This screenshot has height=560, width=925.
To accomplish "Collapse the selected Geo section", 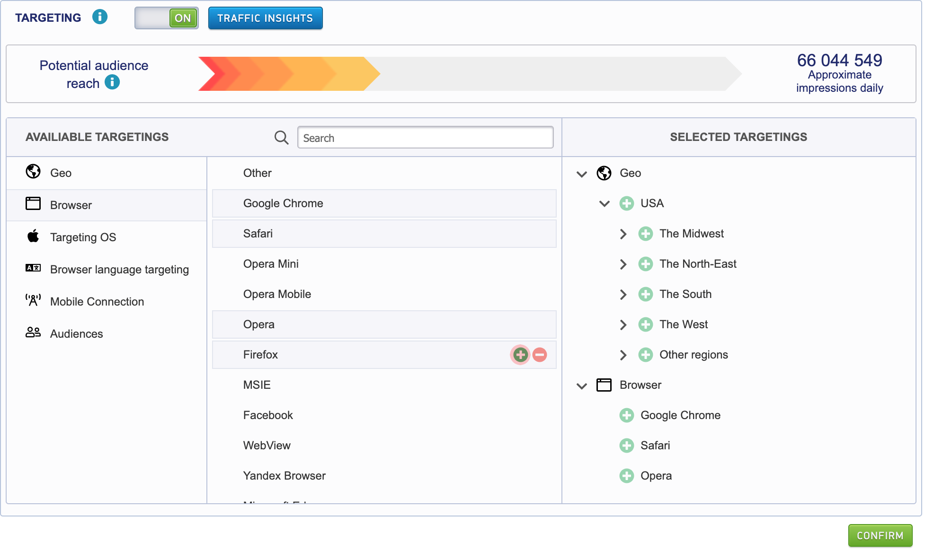I will 582,174.
